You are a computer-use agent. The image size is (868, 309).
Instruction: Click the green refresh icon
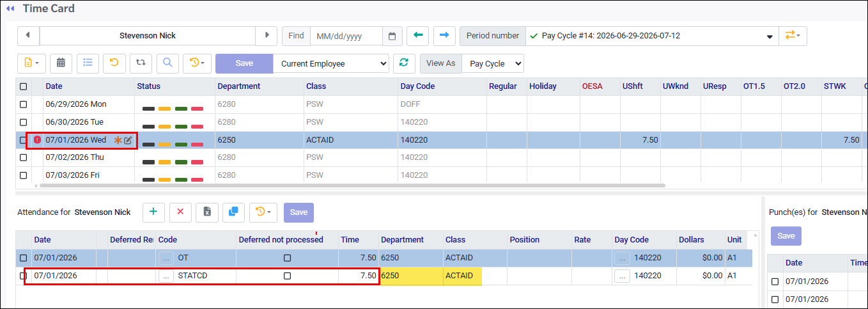(403, 63)
